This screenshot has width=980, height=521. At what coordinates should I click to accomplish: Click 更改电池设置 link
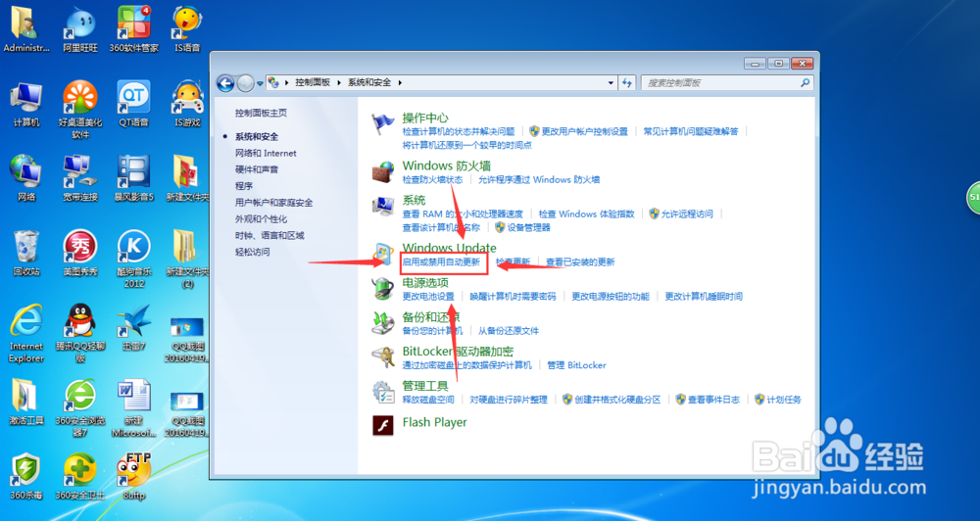(428, 296)
